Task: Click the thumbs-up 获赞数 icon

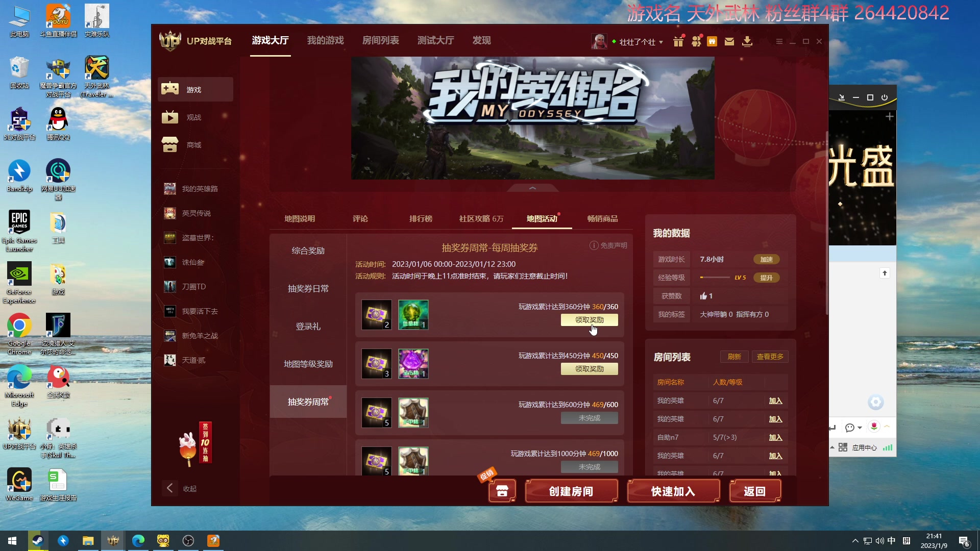Action: click(703, 296)
